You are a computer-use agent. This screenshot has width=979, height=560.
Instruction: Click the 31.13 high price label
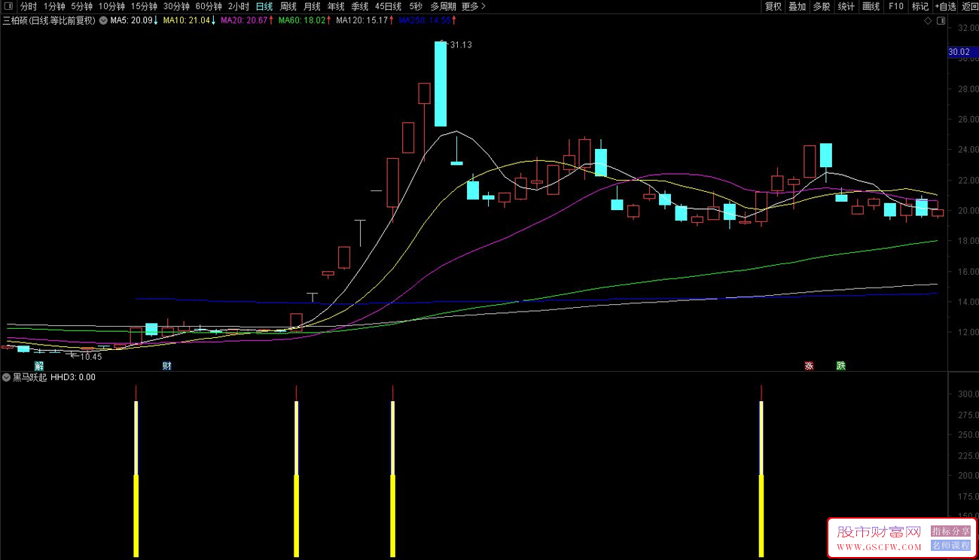click(461, 45)
